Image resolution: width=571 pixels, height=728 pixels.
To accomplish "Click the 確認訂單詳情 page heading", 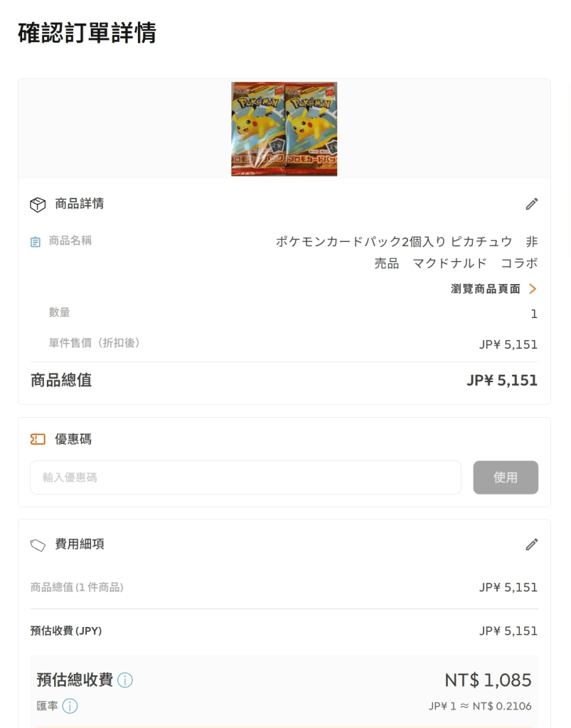I will coord(87,33).
